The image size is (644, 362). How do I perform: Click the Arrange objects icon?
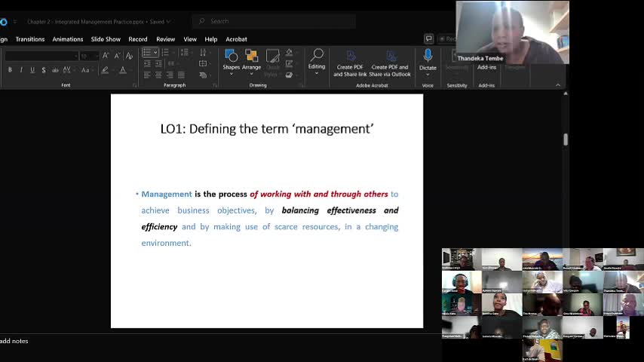click(251, 59)
